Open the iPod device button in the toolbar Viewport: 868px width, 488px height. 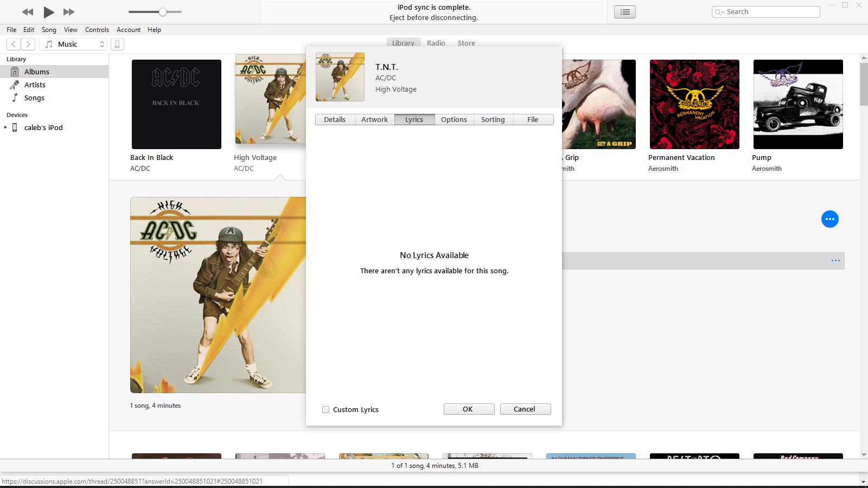point(117,44)
